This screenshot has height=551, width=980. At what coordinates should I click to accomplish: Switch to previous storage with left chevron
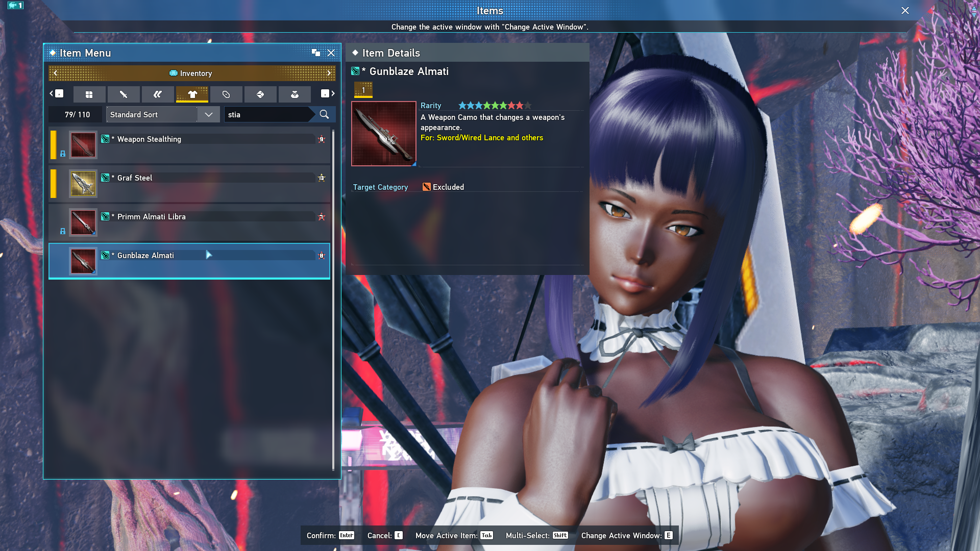coord(55,73)
